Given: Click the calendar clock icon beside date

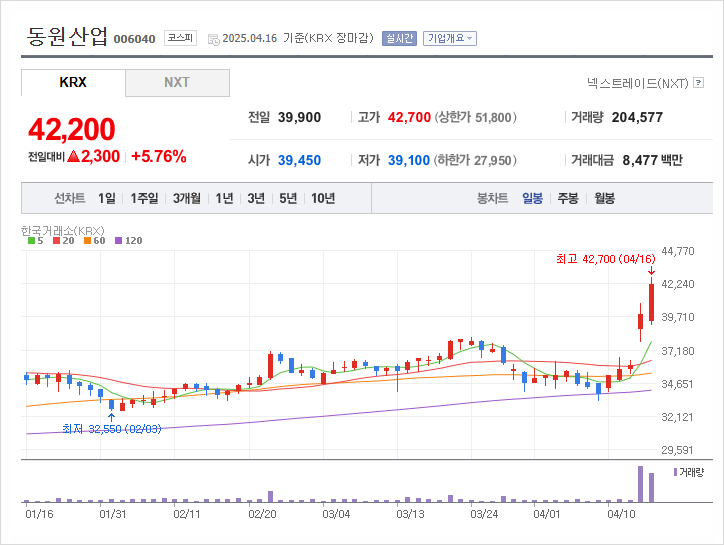Looking at the screenshot, I should [x=213, y=40].
